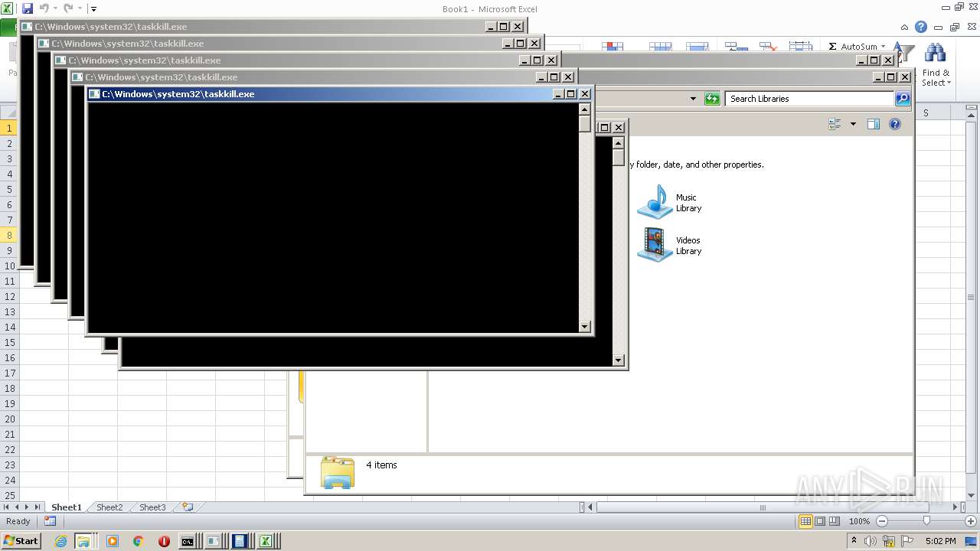Screen dimensions: 980x551
Task: Click the green refresh button in Explorer
Action: click(x=712, y=99)
